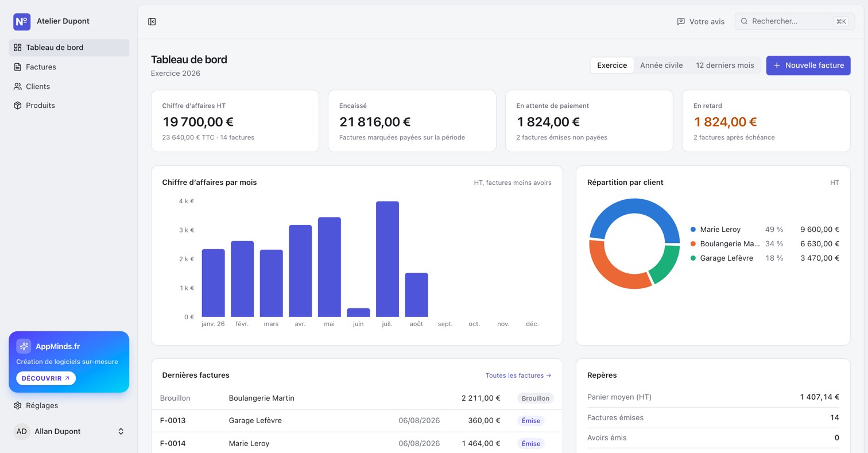Viewport: 868px width, 453px height.
Task: Click the Factures document icon
Action: [18, 67]
